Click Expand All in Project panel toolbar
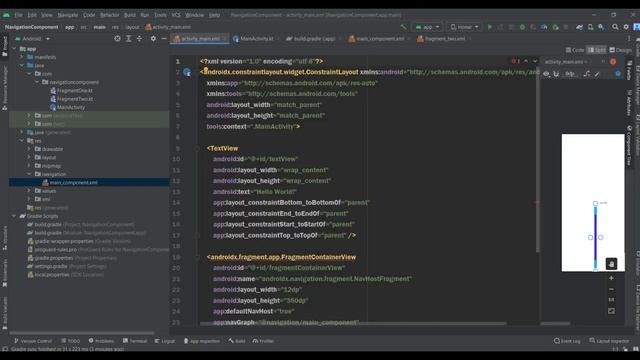The image size is (640, 360). [x=129, y=38]
